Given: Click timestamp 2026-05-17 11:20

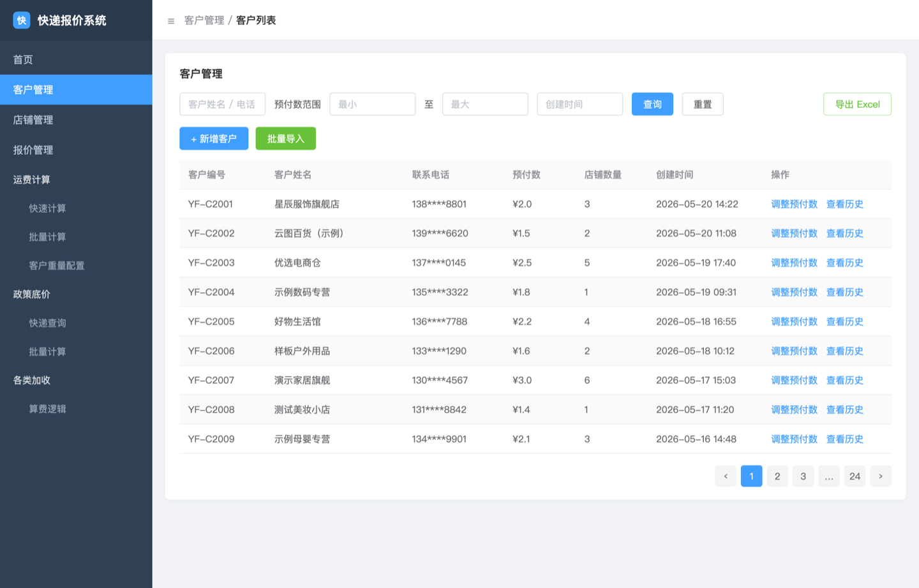Looking at the screenshot, I should [695, 409].
